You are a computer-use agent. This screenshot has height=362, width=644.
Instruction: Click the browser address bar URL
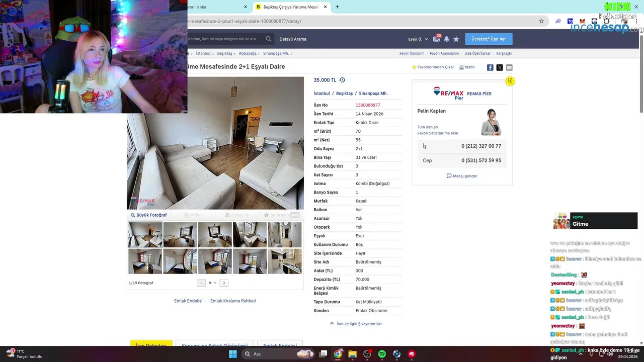pyautogui.click(x=245, y=21)
